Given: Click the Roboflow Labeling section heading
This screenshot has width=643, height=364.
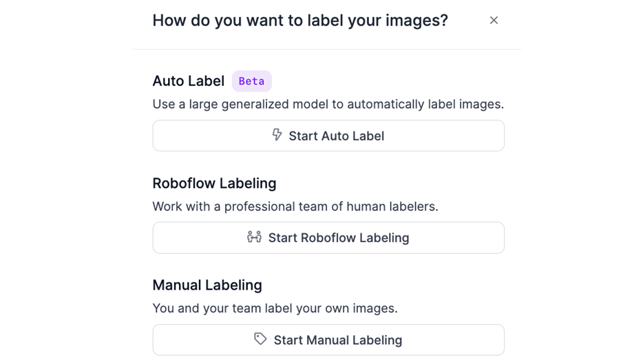Looking at the screenshot, I should 214,183.
